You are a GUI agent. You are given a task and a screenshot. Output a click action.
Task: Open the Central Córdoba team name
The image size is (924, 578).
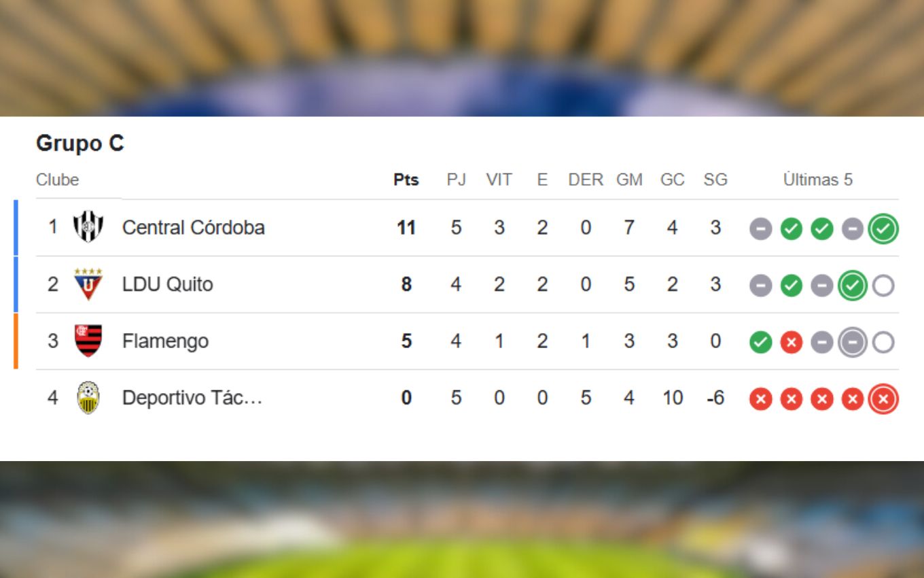click(x=193, y=228)
